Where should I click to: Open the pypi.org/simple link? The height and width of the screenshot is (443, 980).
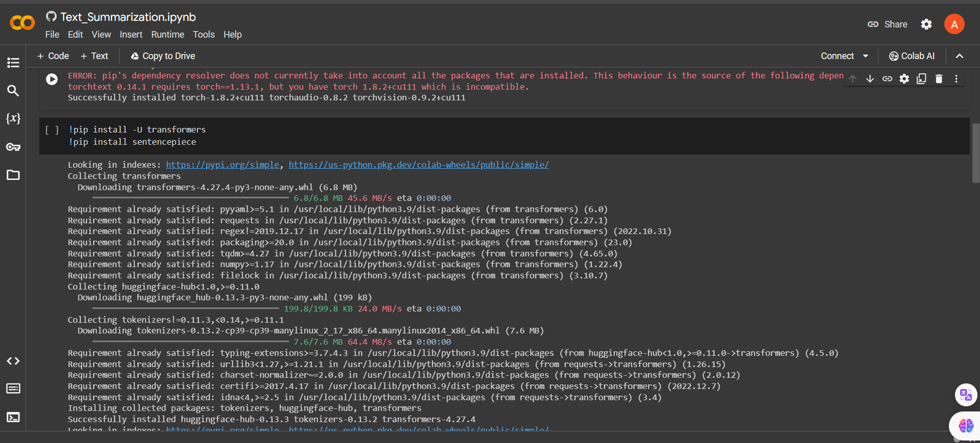point(222,165)
